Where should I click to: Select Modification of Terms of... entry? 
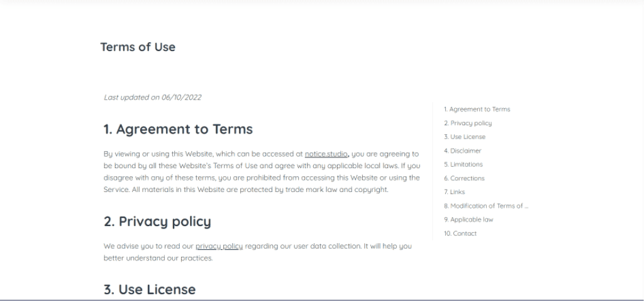(x=486, y=206)
